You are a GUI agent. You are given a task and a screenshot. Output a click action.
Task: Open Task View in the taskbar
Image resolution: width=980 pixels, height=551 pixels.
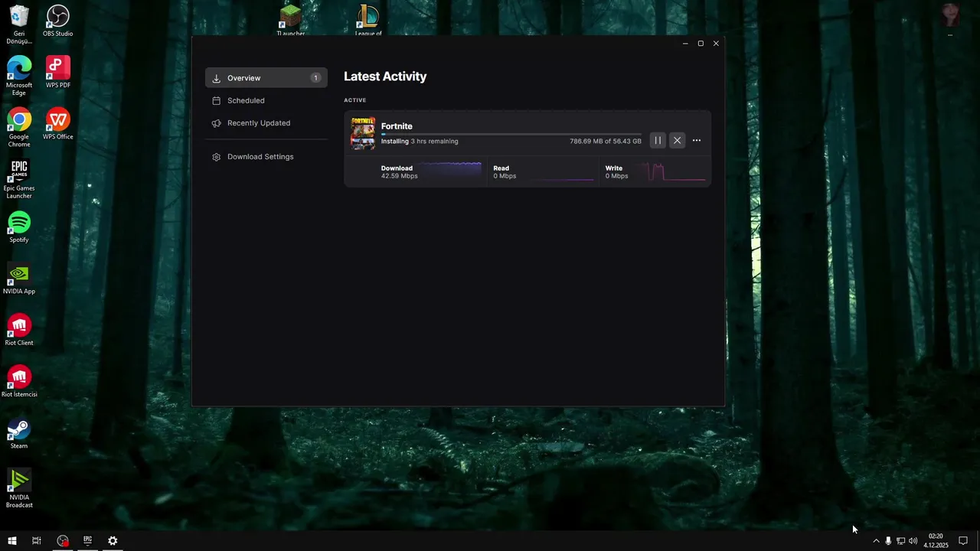click(36, 541)
